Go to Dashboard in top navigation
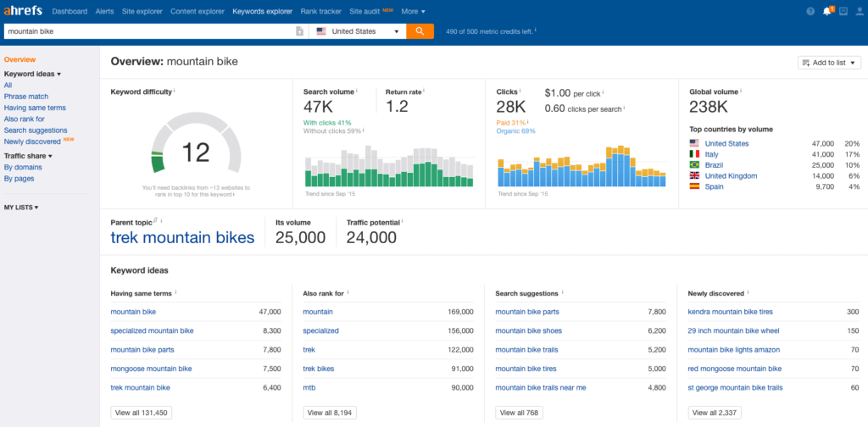Image resolution: width=868 pixels, height=427 pixels. pos(70,11)
